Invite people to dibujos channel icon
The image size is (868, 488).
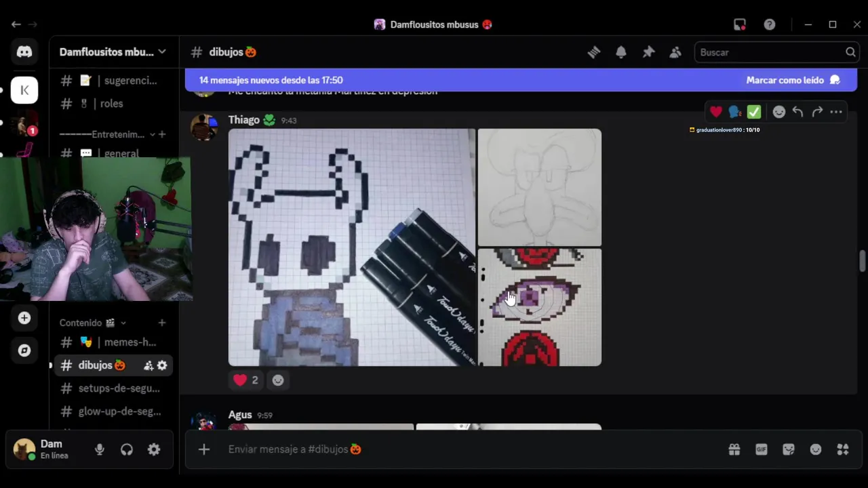149,365
